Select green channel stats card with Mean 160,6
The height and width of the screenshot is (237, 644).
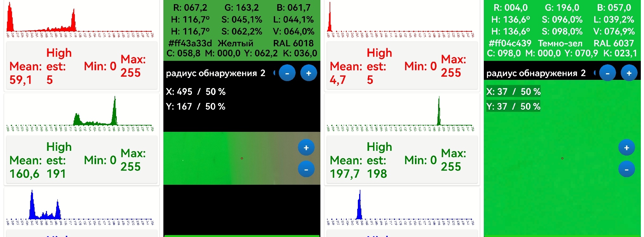tap(82, 160)
